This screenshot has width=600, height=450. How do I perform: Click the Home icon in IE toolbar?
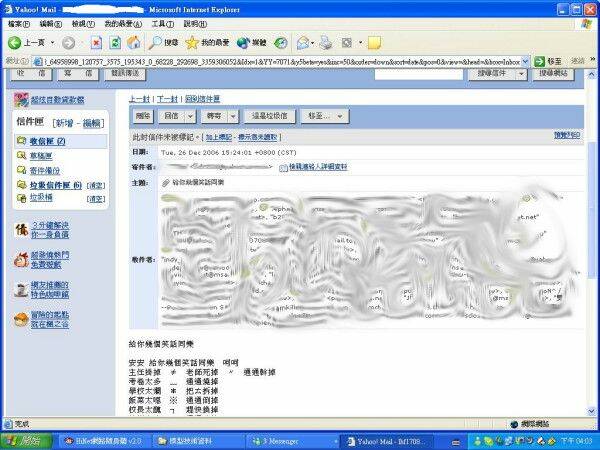[x=133, y=43]
